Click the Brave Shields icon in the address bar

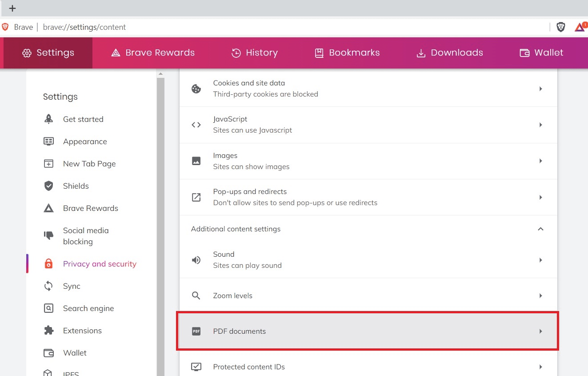[560, 27]
